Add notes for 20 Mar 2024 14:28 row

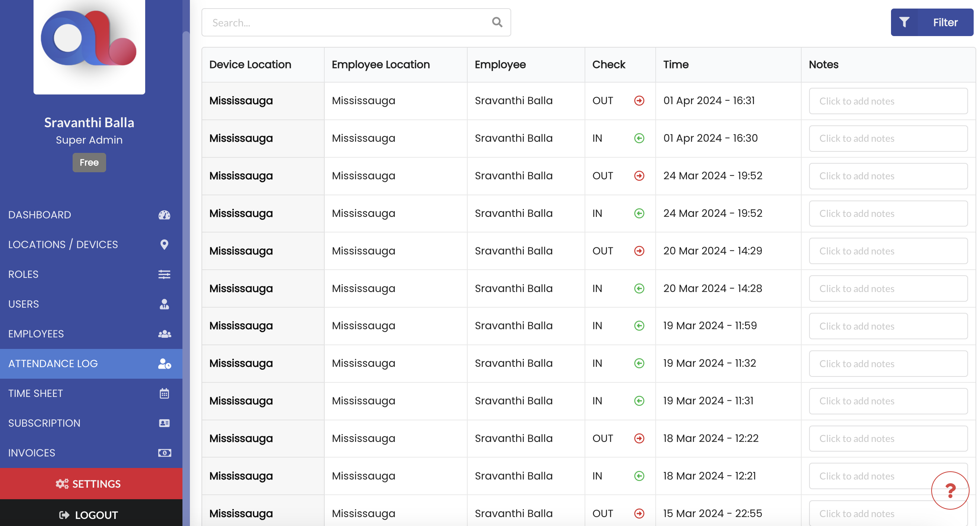(888, 289)
